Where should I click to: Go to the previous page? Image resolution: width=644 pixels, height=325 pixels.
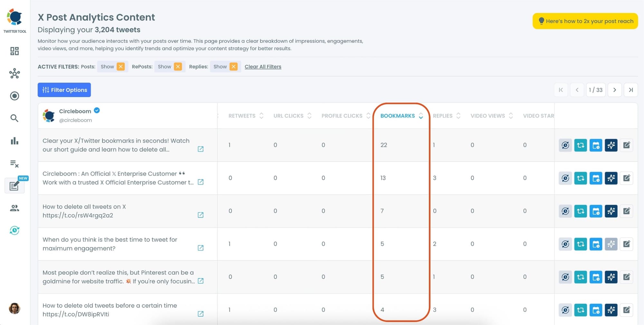coord(577,90)
